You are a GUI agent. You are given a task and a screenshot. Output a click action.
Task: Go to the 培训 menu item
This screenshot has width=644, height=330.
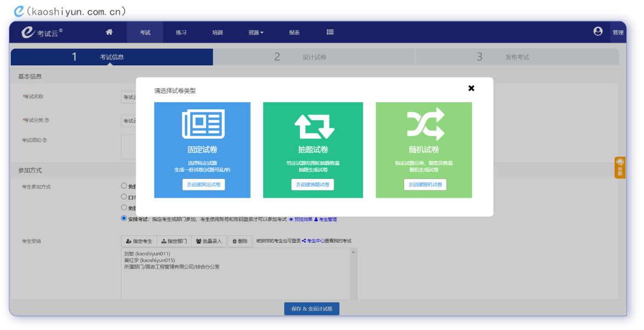pos(218,32)
